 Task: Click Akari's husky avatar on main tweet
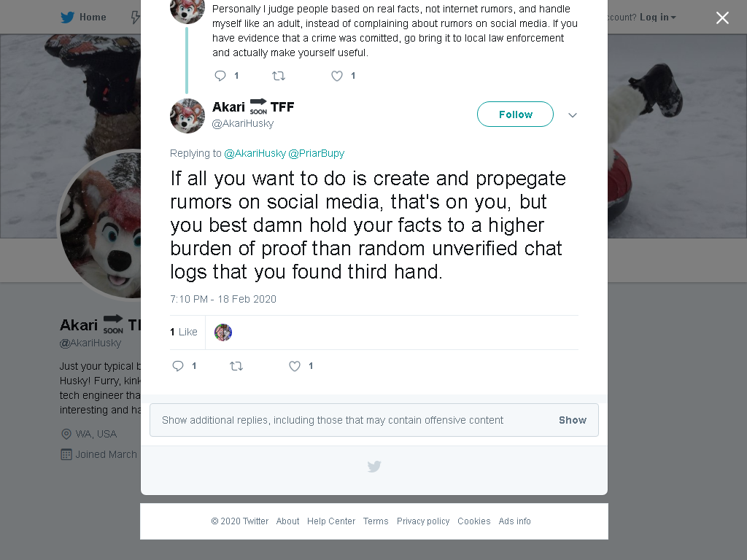[x=187, y=116]
